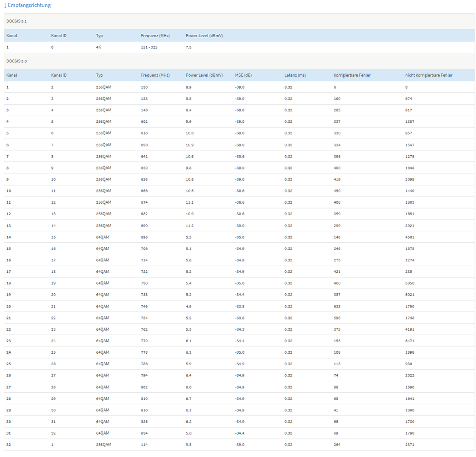The width and height of the screenshot is (476, 457).
Task: Click Kanal ID header in DOCSIS 3.1 table
Action: [x=59, y=36]
